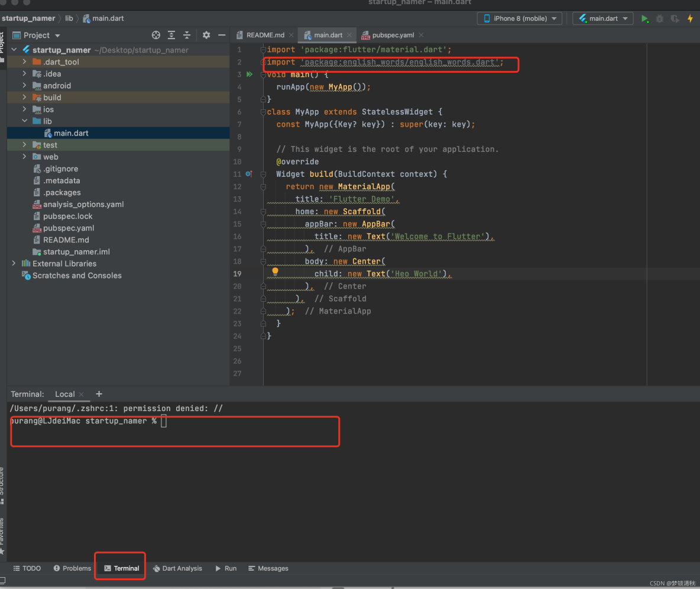Open the run configuration main.dart dropdown
The width and height of the screenshot is (700, 589).
point(602,18)
